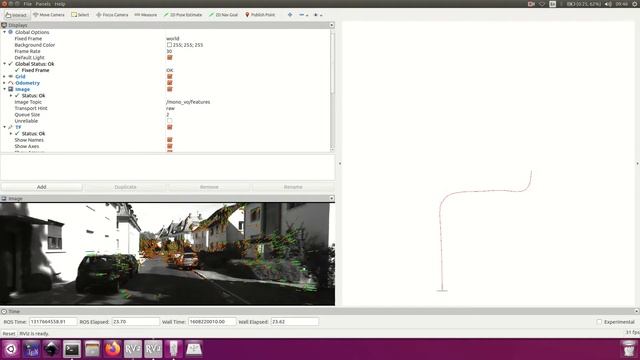Expand the Grid display node

pos(4,76)
